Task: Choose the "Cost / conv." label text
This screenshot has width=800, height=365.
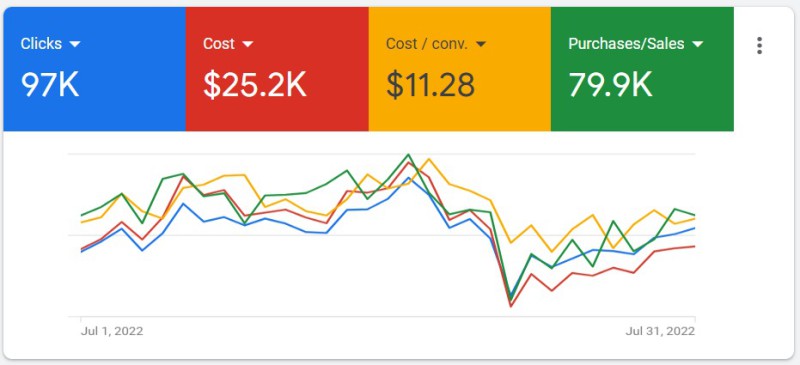Action: tap(427, 44)
